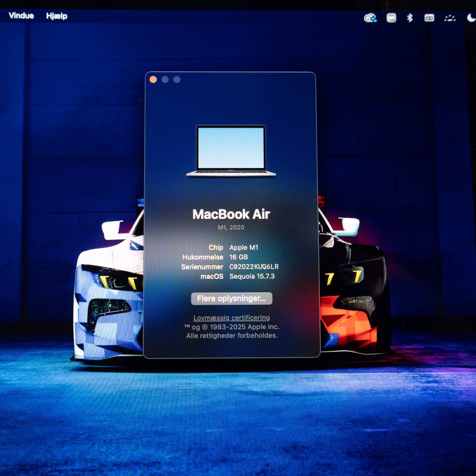Click the dimmed minimize window button
This screenshot has width=476, height=476.
165,79
